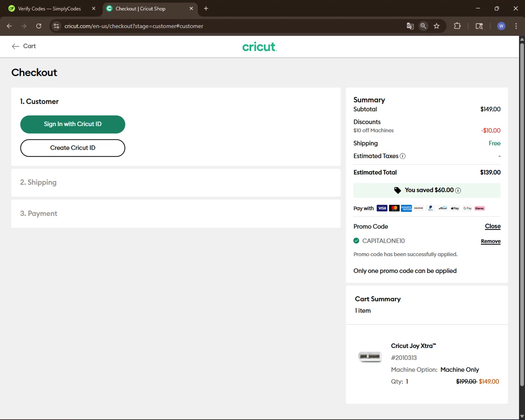Click the '$10 off Machines' discount text
This screenshot has height=420, width=525.
coord(373,130)
